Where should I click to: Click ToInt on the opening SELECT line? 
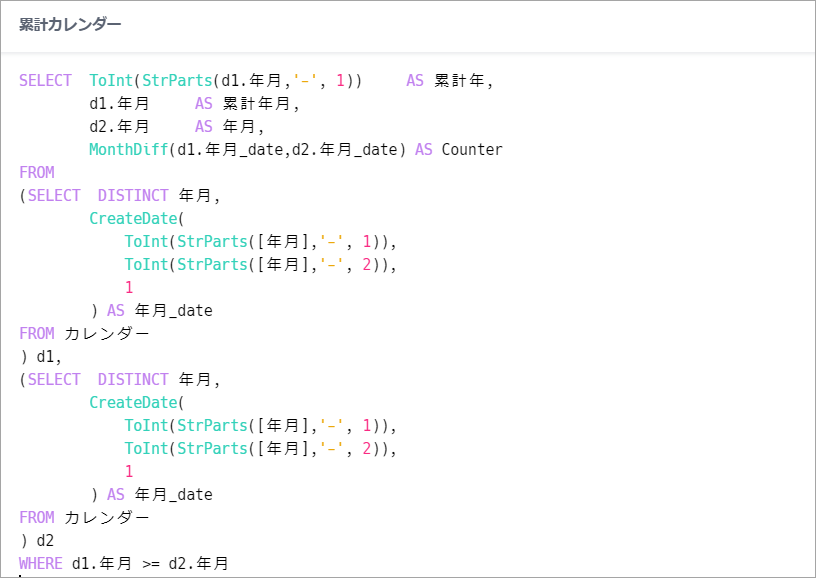(x=111, y=81)
